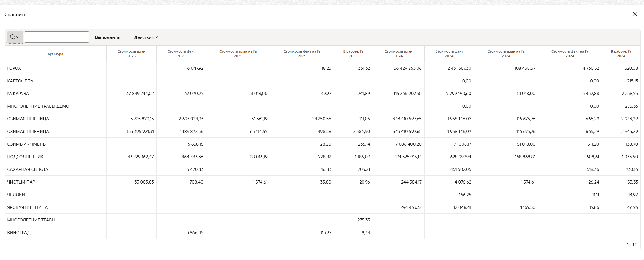The width and height of the screenshot is (644, 260).
Task: Select the МНОГОЛЕТНИЕ ТРАВЫ row label
Action: 31,220
